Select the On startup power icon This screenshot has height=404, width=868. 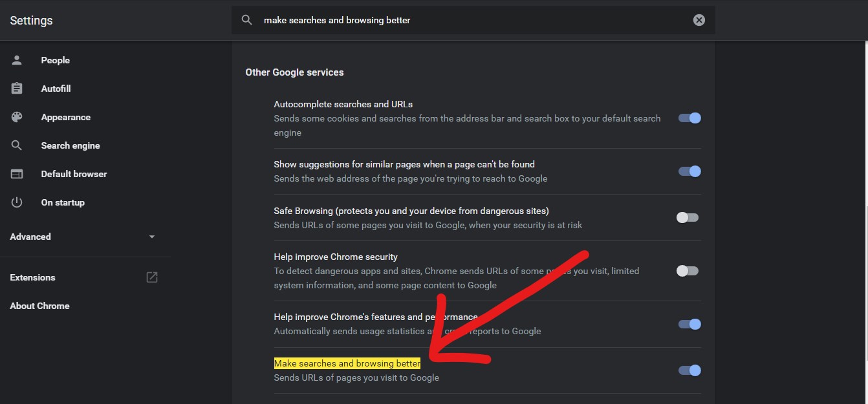point(17,202)
